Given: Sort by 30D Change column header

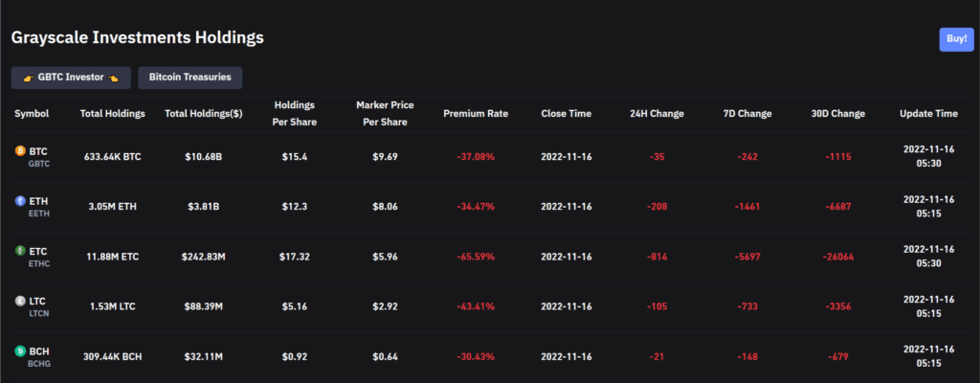Looking at the screenshot, I should coord(838,114).
